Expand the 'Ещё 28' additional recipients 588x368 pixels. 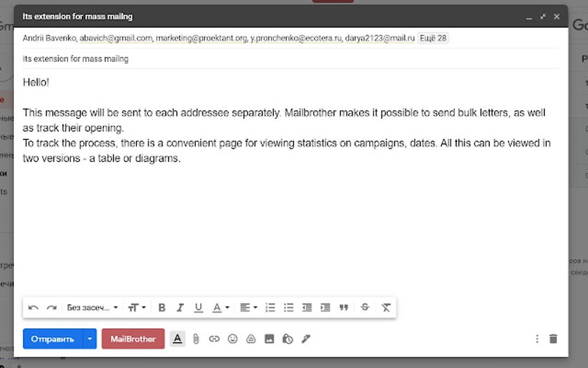coord(433,38)
